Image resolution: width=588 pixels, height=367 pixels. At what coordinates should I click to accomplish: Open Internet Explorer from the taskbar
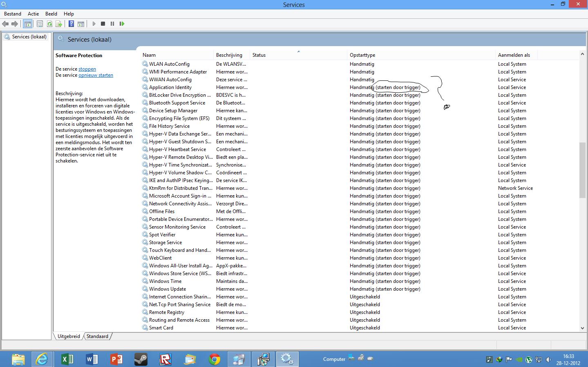pos(42,359)
